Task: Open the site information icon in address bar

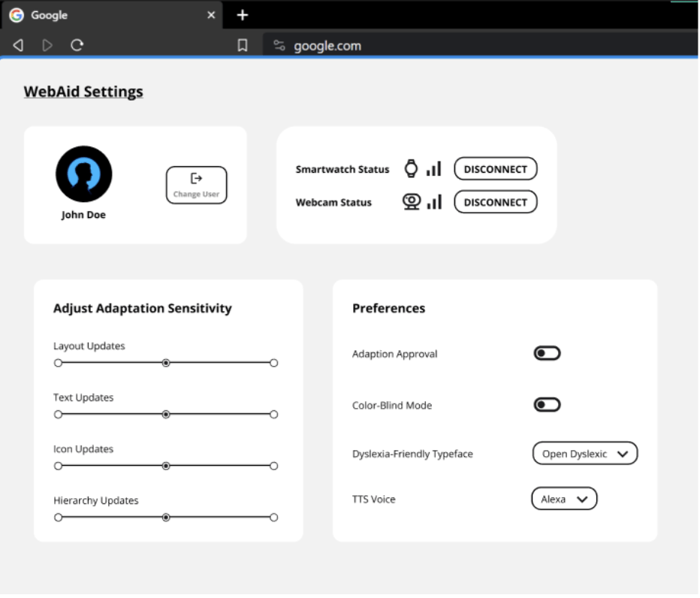Action: coord(279,46)
